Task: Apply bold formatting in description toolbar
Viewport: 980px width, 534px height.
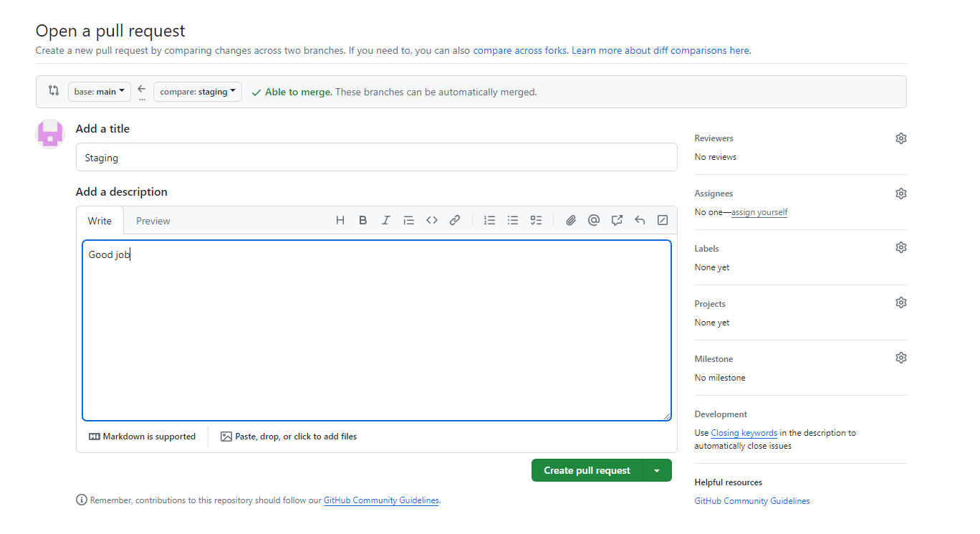Action: coord(363,221)
